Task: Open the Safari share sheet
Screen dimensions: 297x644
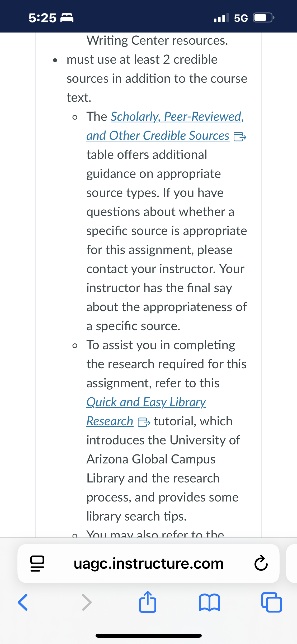Action: tap(148, 602)
